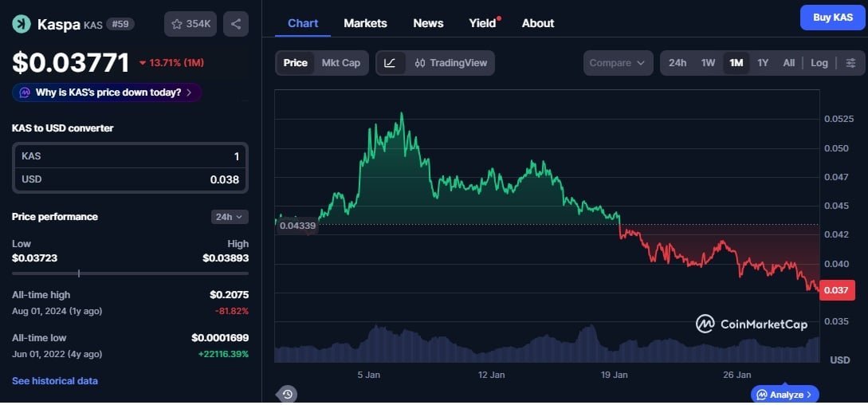Open See historical data link
Screen dimensions: 868x405
(55, 381)
